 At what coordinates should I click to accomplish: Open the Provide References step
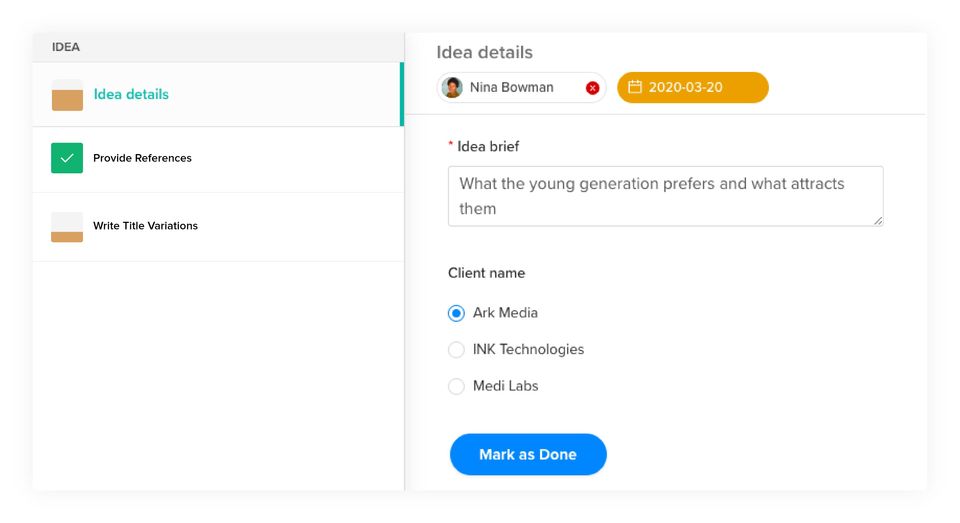(218, 159)
